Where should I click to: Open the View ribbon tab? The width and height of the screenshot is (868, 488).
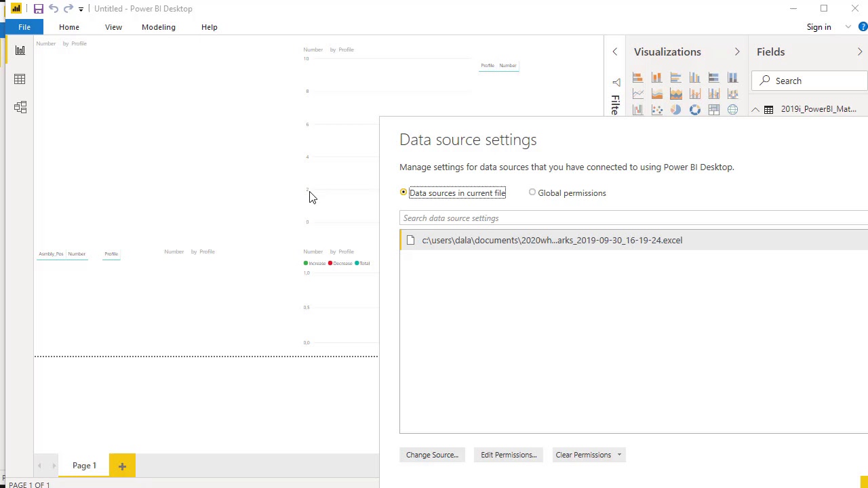(113, 27)
